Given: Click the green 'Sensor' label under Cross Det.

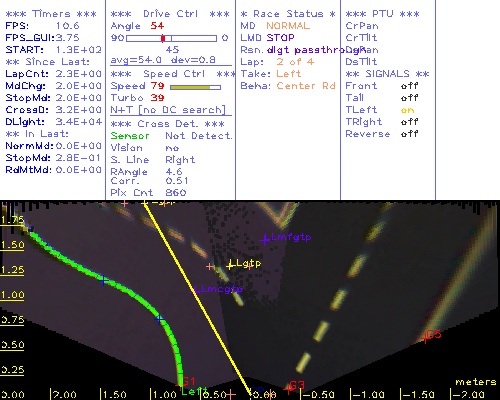Looking at the screenshot, I should tap(130, 136).
